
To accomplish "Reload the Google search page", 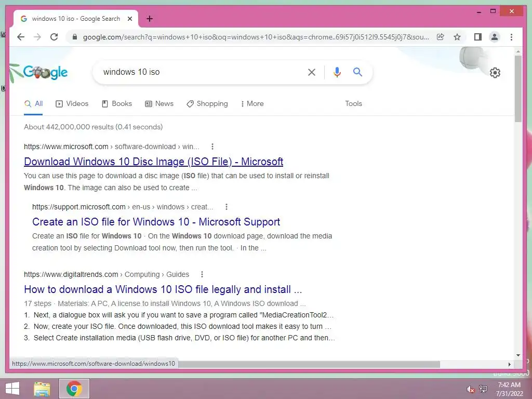I will coord(54,37).
